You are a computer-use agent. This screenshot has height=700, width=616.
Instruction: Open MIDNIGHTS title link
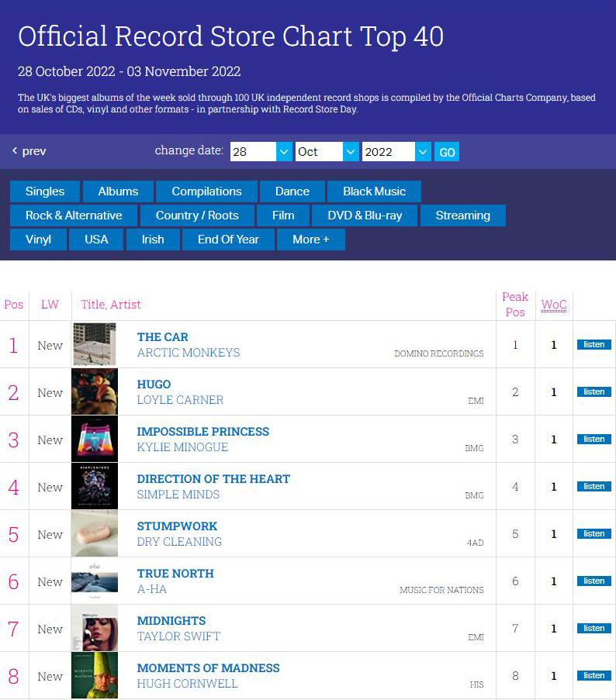171,621
